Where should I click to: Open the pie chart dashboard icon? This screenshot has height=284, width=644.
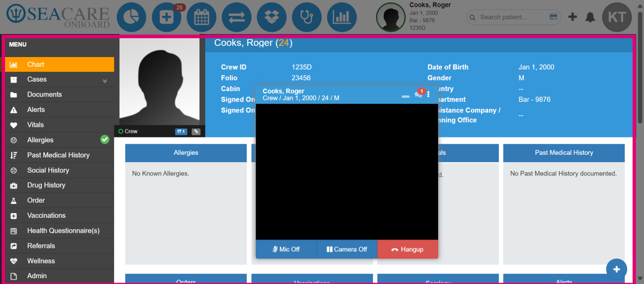131,17
